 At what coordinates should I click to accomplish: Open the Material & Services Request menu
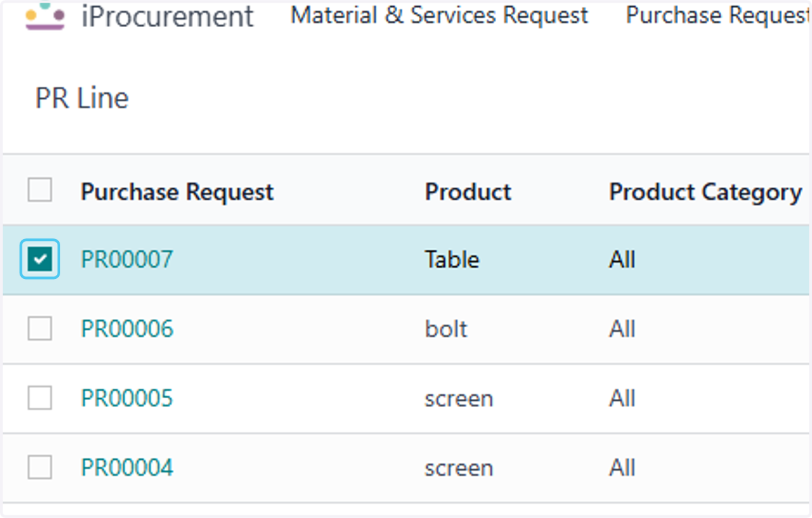coord(440,16)
